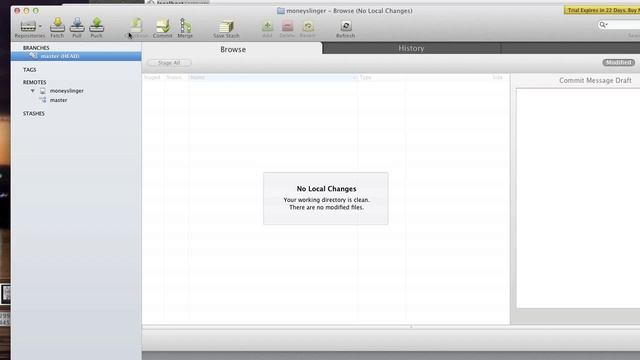Open the Repositories dropdown arrow
This screenshot has width=640, height=360.
tap(40, 26)
